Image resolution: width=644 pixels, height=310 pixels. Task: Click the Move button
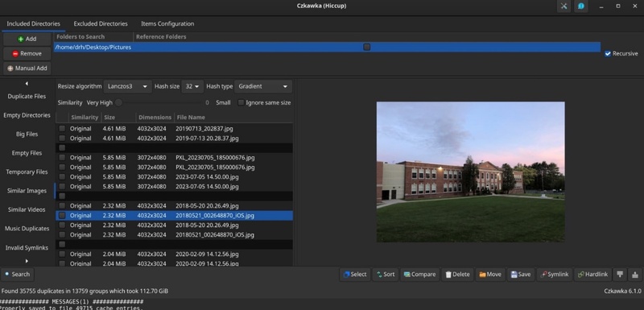click(490, 275)
